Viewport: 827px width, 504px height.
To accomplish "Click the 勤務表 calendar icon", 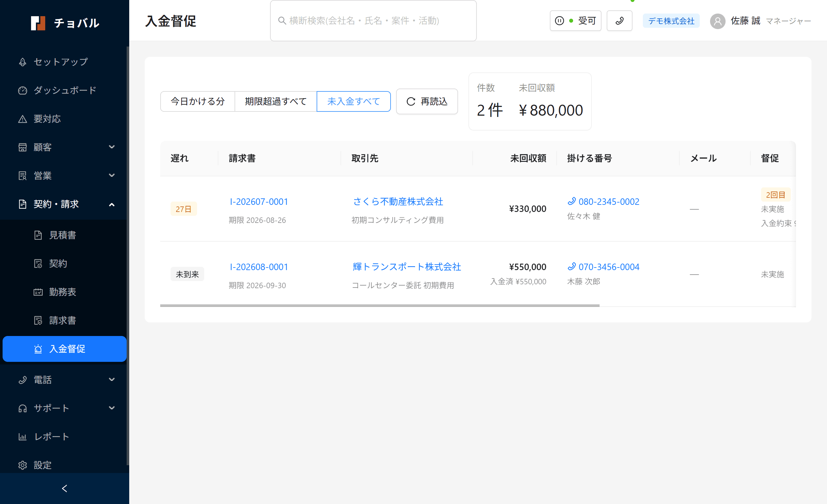I will (x=38, y=292).
